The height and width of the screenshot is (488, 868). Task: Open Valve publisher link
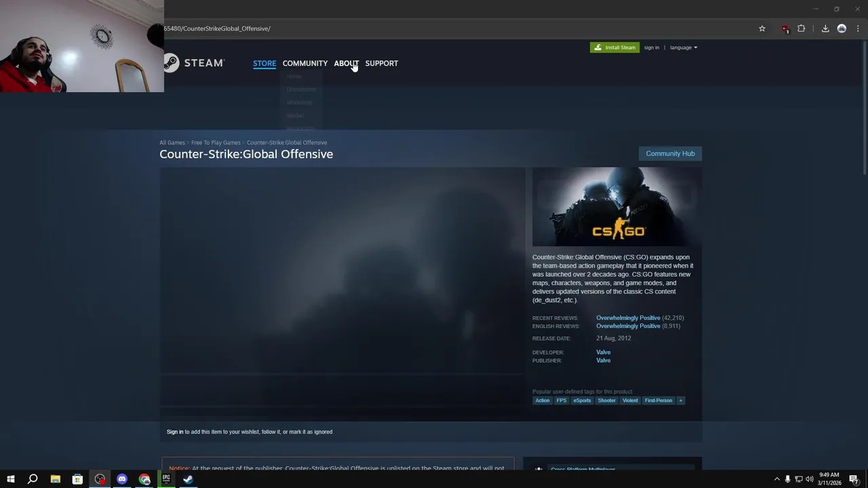(x=604, y=361)
